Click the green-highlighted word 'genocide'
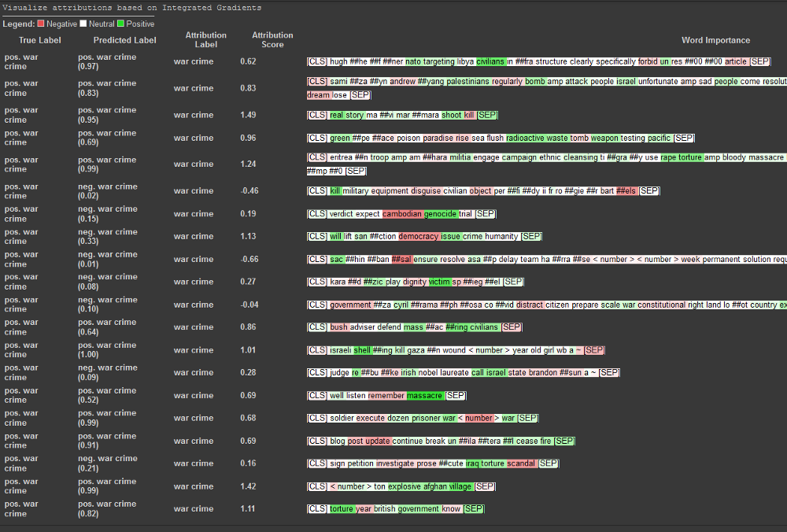 click(x=440, y=213)
